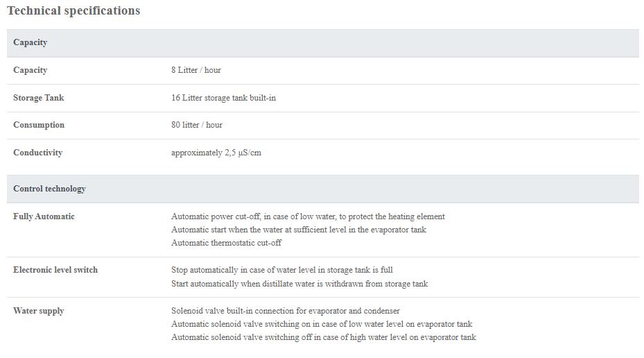Click solenoid valve switching off line
The width and height of the screenshot is (644, 358).
[324, 337]
